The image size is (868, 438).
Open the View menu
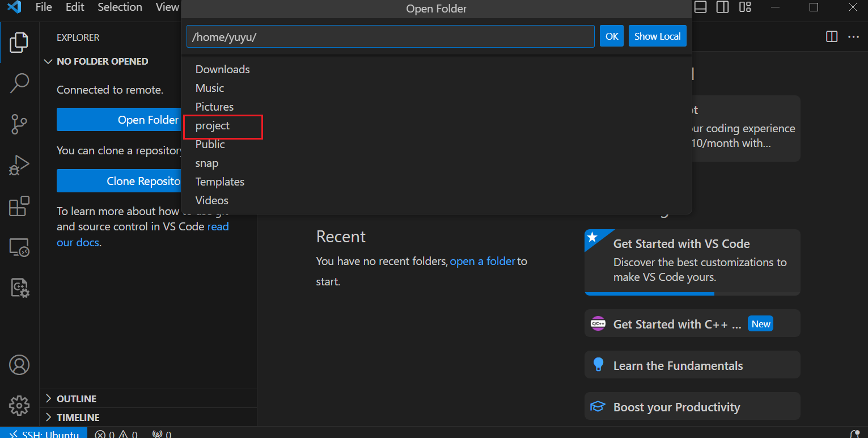[167, 7]
